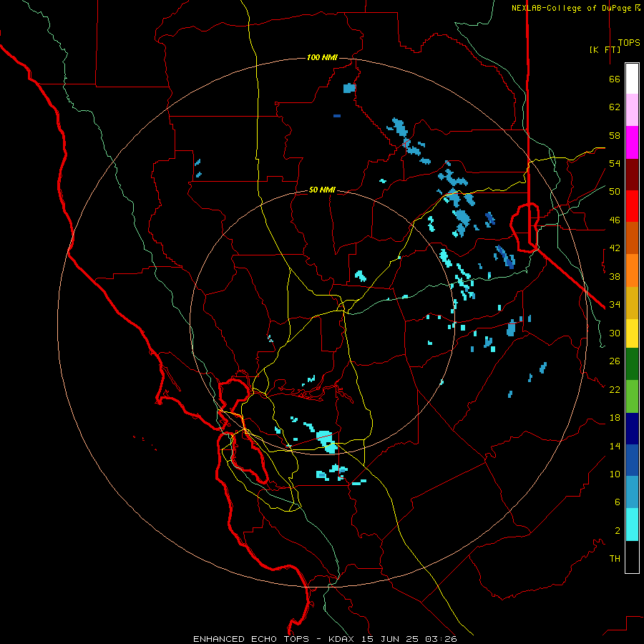
Task: Click the steel blue legend swatch near 14
Action: click(632, 492)
